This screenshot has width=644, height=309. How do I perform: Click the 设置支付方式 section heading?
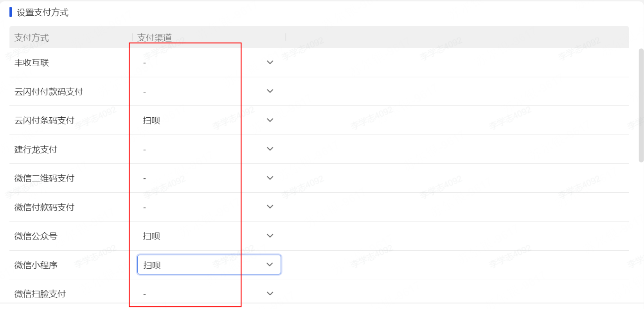tap(42, 13)
